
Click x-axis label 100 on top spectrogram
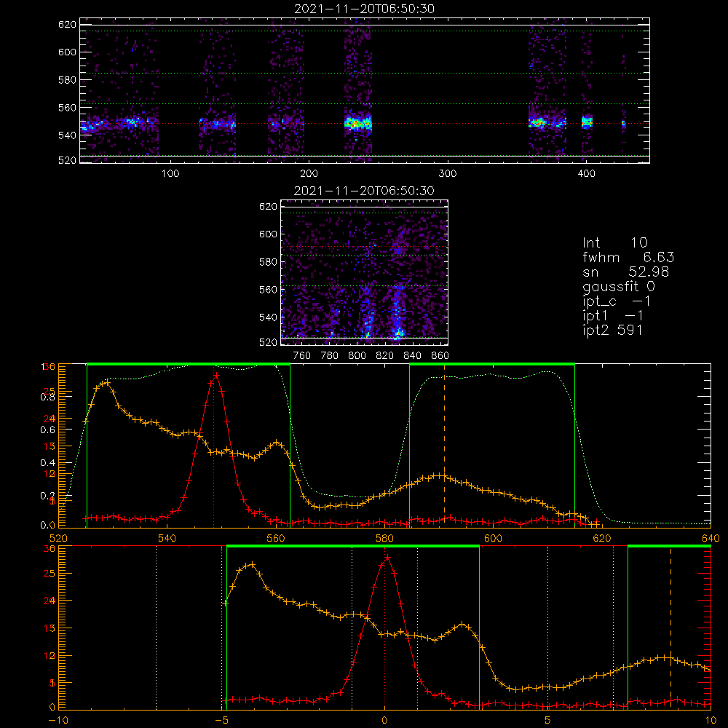tap(170, 174)
